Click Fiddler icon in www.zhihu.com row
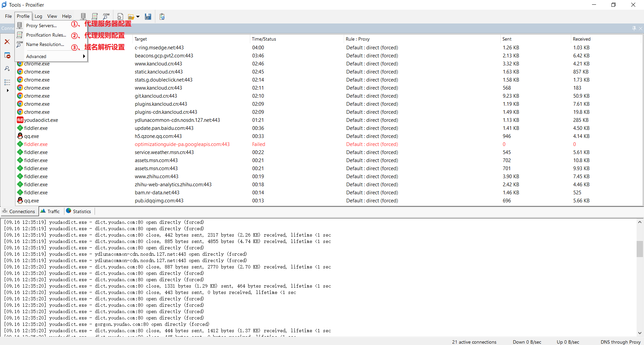This screenshot has width=644, height=345. pos(20,176)
